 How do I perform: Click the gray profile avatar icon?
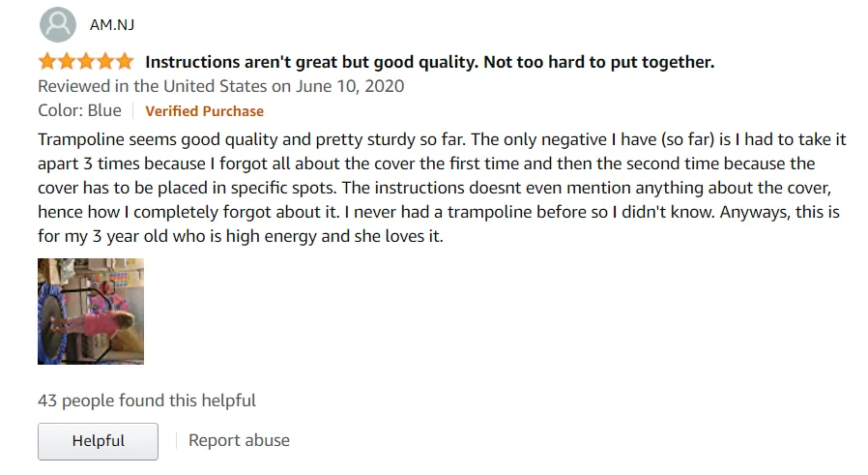pos(60,24)
